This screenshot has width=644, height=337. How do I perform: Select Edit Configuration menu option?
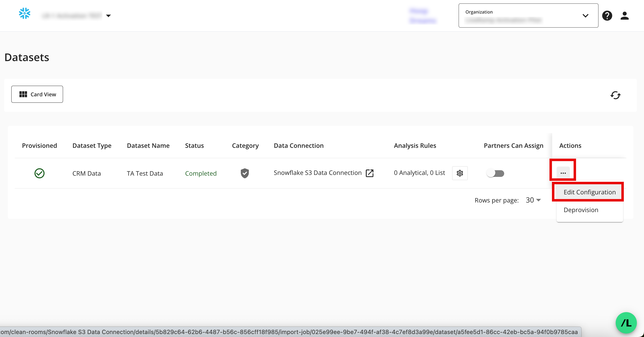(x=589, y=192)
